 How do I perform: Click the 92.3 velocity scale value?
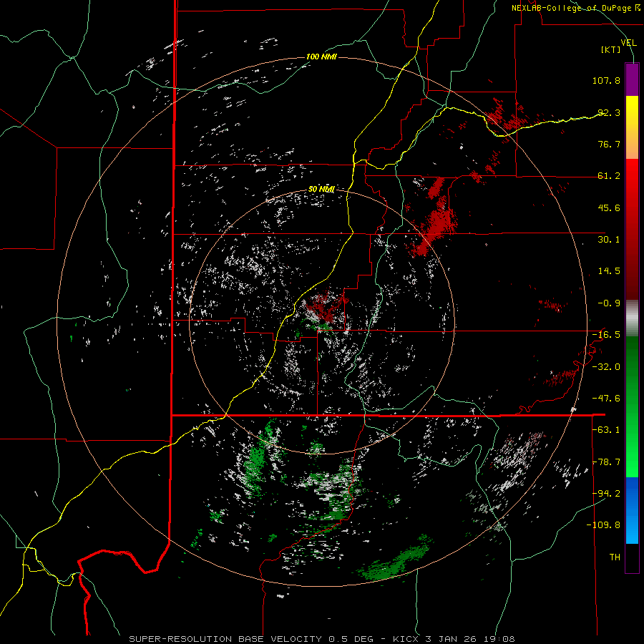coord(609,112)
